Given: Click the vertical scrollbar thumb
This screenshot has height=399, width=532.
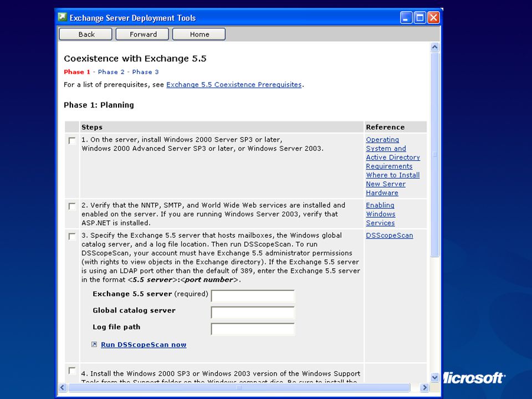Looking at the screenshot, I should pyautogui.click(x=434, y=155).
